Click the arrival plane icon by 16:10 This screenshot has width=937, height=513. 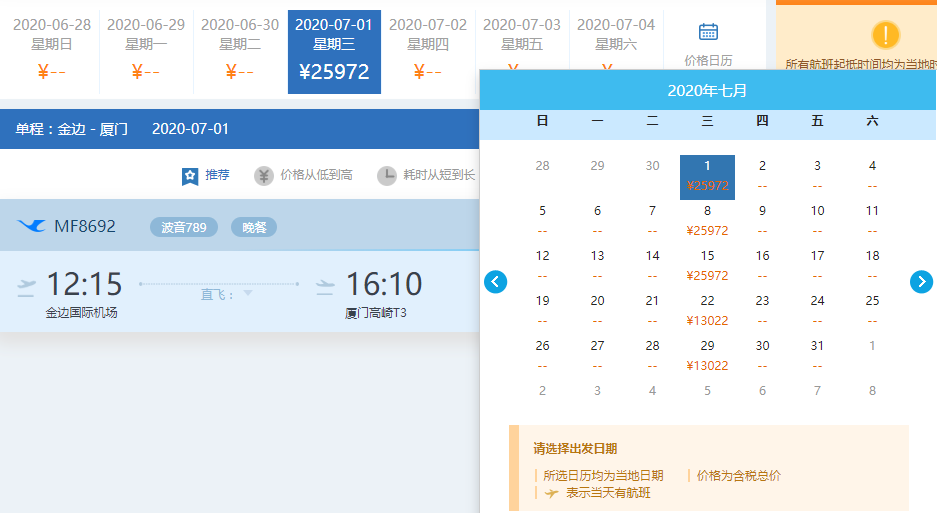point(325,286)
